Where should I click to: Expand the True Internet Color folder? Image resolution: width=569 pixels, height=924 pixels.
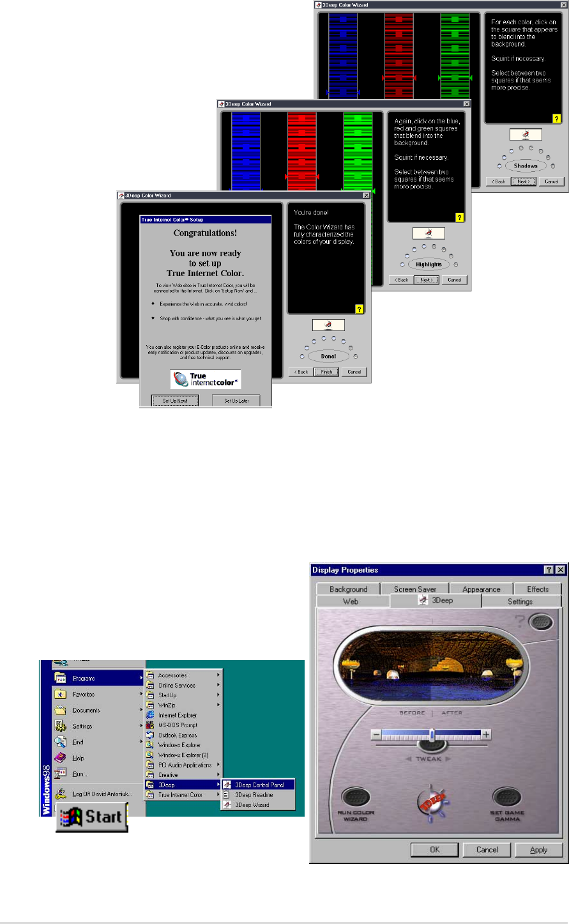pos(183,795)
